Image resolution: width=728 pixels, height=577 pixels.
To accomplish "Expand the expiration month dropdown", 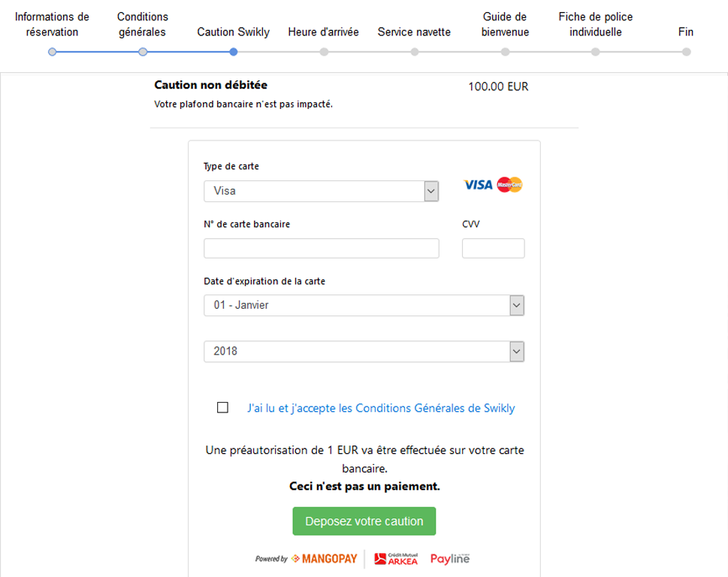I will [x=364, y=305].
